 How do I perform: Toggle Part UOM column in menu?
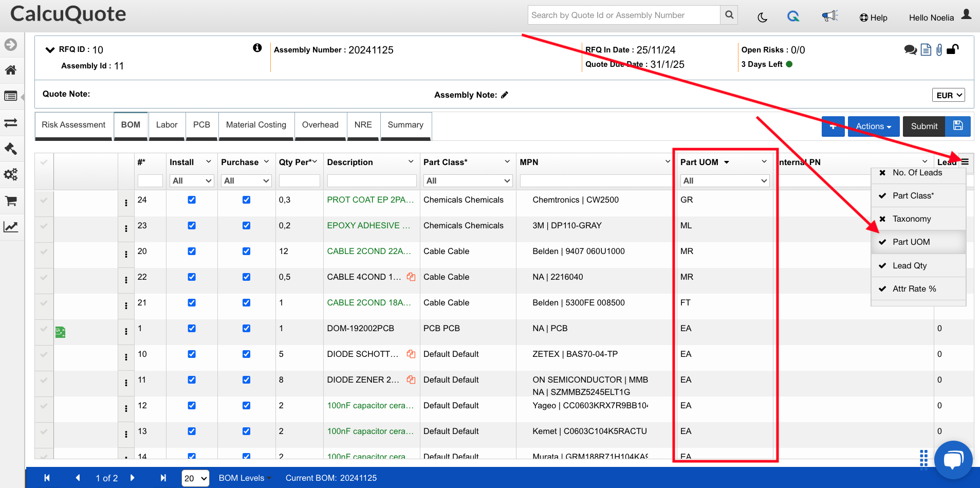(918, 242)
